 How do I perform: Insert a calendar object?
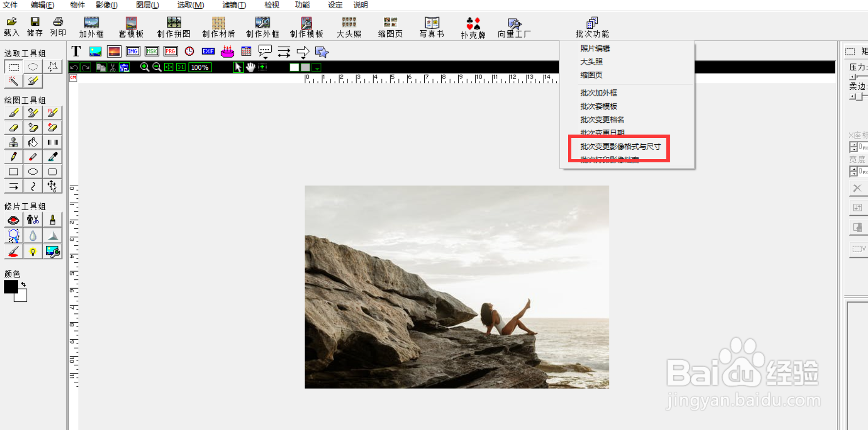246,51
